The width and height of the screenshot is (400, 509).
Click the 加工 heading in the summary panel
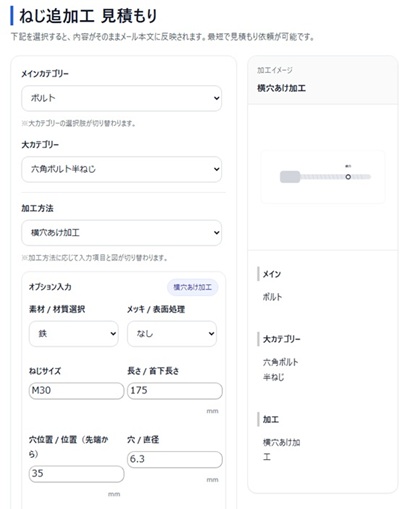click(x=271, y=419)
